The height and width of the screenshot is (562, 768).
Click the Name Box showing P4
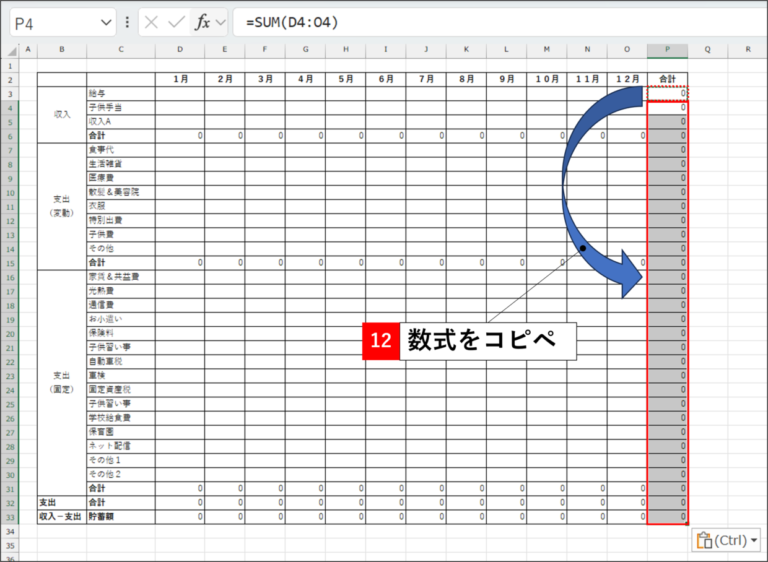pos(50,22)
